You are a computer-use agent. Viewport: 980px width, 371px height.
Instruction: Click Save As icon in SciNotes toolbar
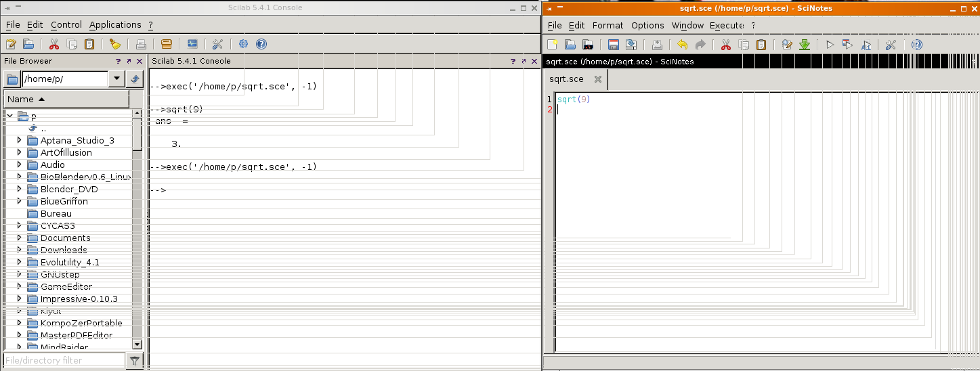(631, 45)
